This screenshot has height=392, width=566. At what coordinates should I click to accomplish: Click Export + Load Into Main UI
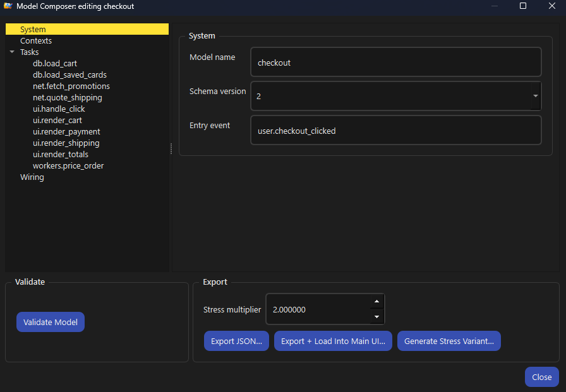pos(333,341)
